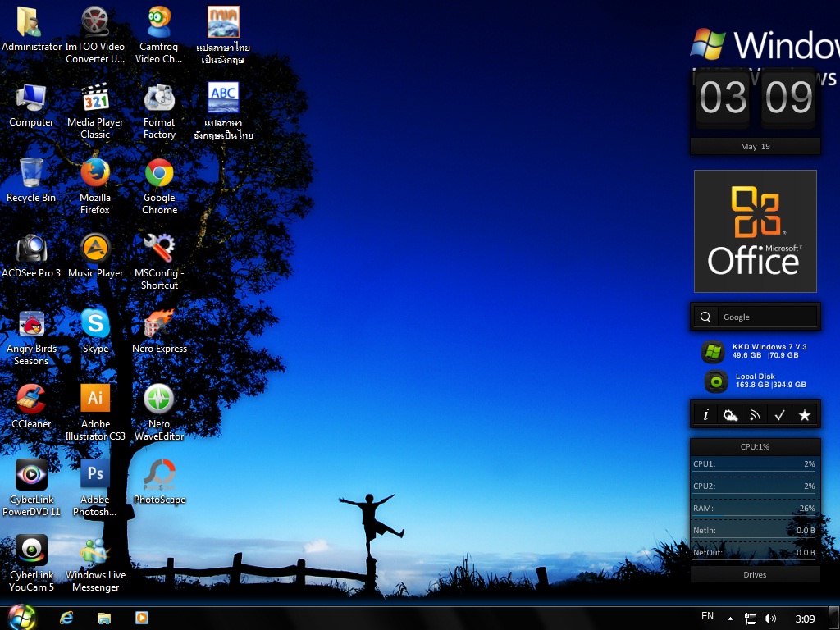Click the CPU1 2% usage row

[x=755, y=464]
